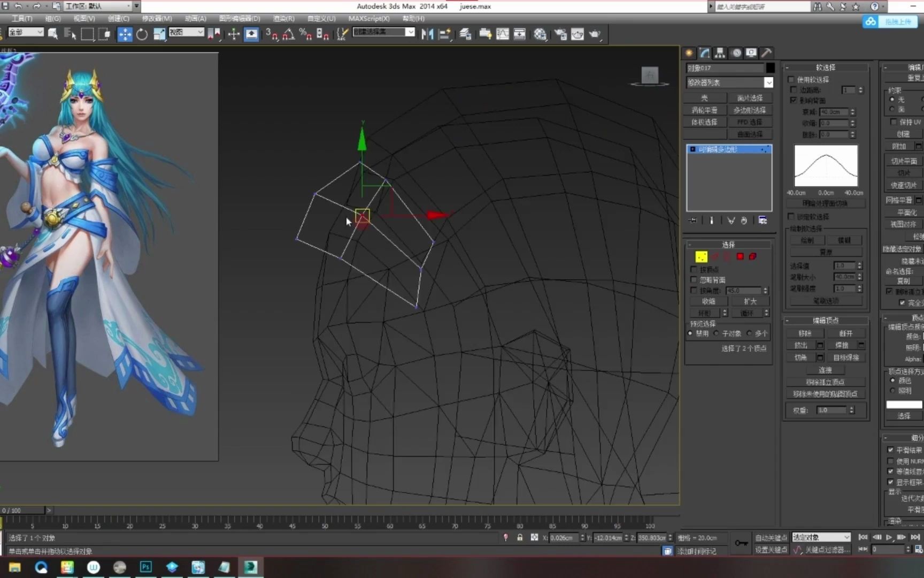Viewport: 924px width, 578px height.
Task: Check the 保持 UV option
Action: coord(894,121)
